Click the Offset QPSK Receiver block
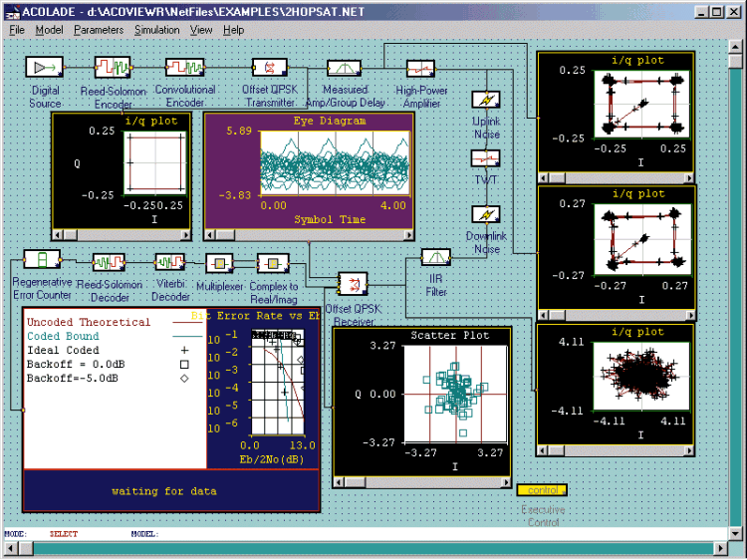Screen dimensions: 747x560 tap(353, 284)
